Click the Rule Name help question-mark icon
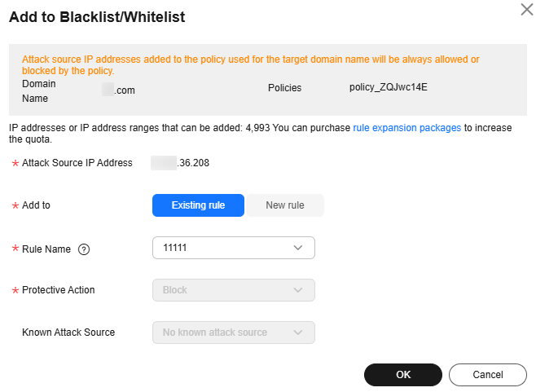Screen dimensions: 536x392 84,249
